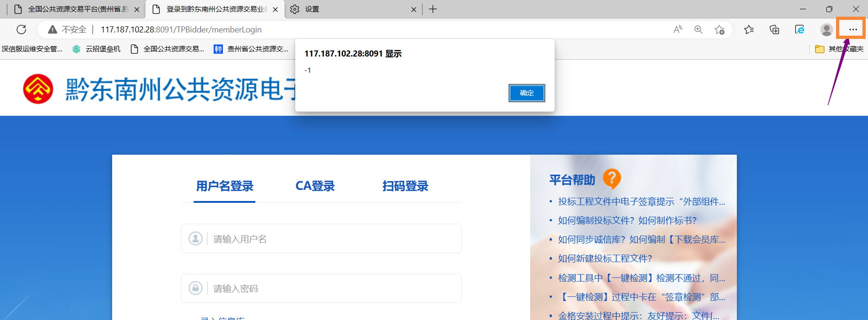This screenshot has height=320, width=868.
Task: Select the 用户名登录 tab
Action: click(225, 186)
